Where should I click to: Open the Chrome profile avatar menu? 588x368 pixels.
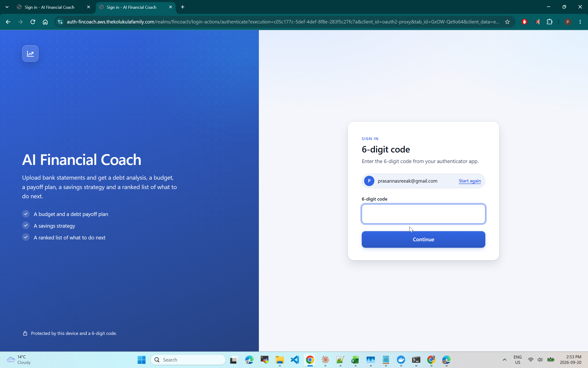click(x=568, y=22)
